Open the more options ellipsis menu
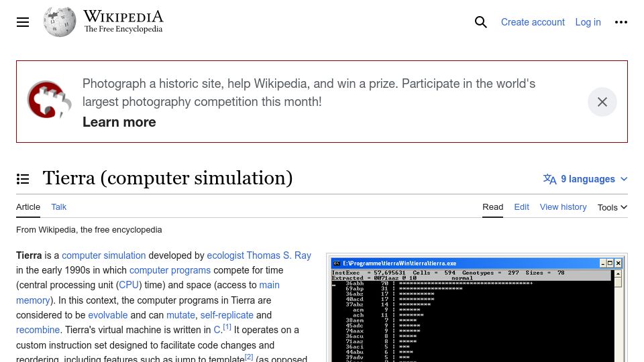This screenshot has height=362, width=644. 621,22
